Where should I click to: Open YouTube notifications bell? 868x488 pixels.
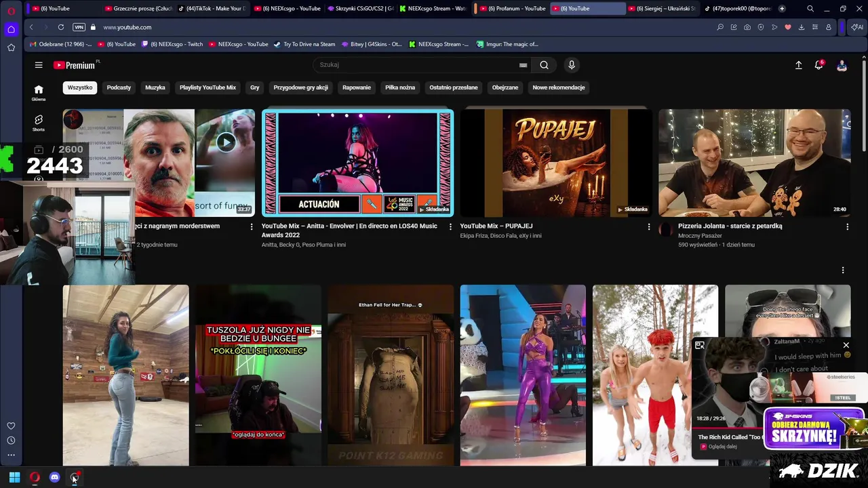click(x=819, y=65)
